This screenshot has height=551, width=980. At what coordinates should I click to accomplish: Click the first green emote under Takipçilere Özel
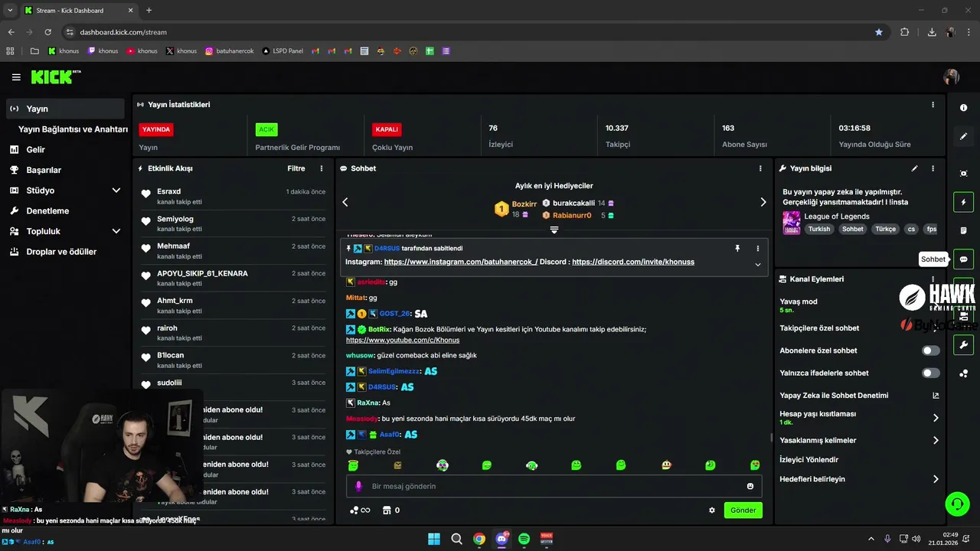coord(353,465)
